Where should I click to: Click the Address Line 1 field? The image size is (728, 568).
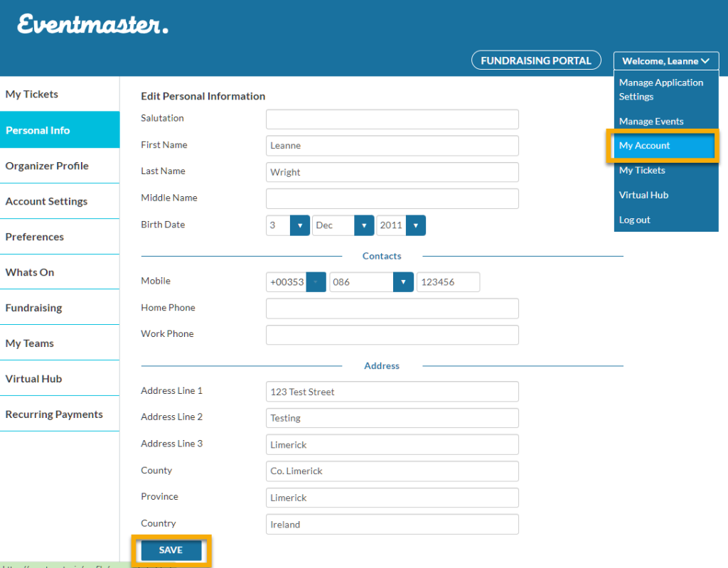pyautogui.click(x=392, y=392)
